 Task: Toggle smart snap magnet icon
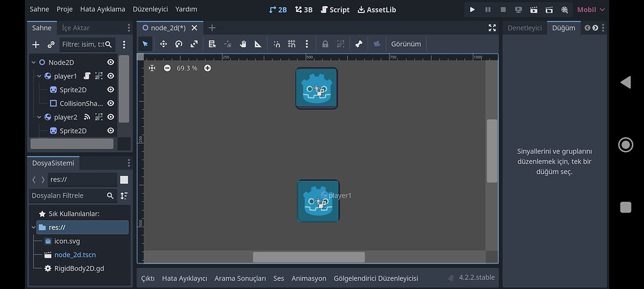[x=277, y=44]
